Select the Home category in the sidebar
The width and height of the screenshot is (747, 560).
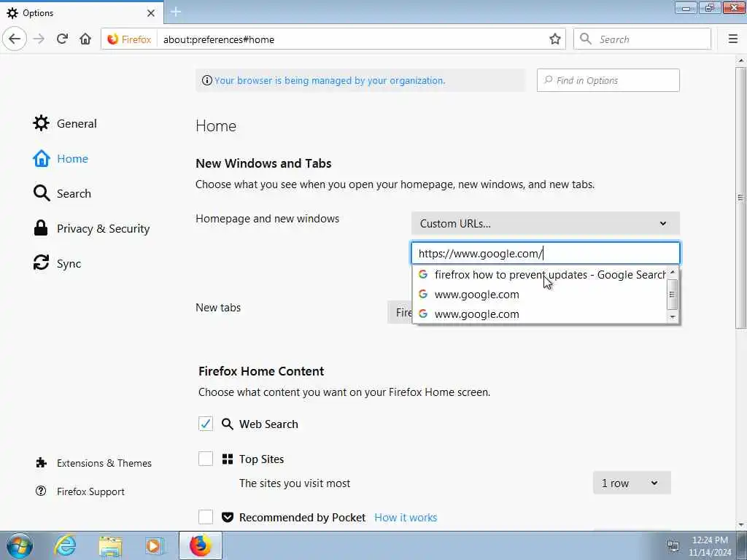pos(61,158)
